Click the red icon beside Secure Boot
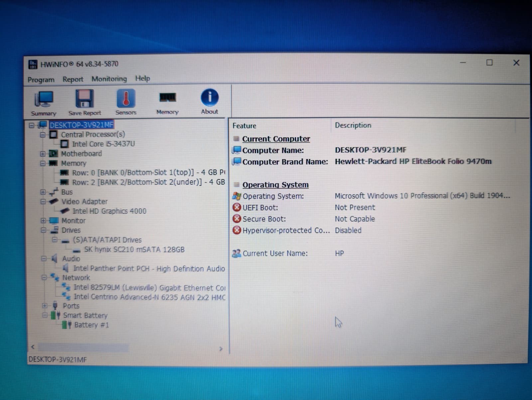Image resolution: width=532 pixels, height=400 pixels. click(x=237, y=219)
